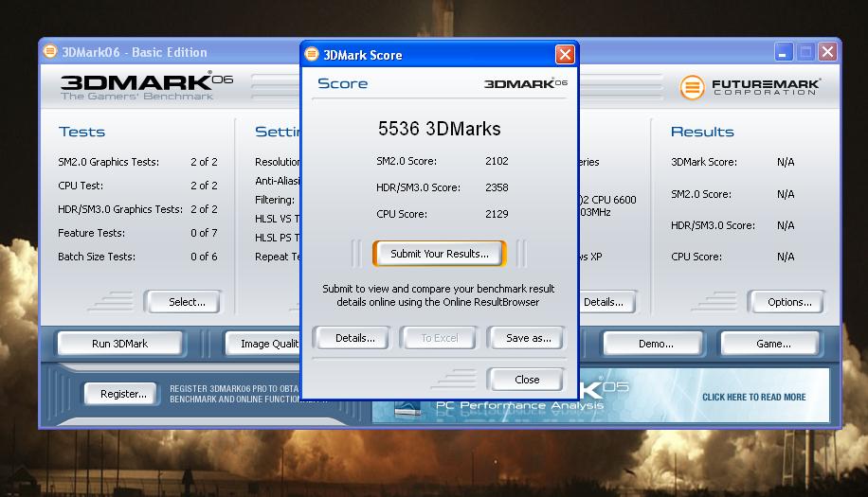
Task: Close the 3DMark06 main window
Action: (827, 52)
